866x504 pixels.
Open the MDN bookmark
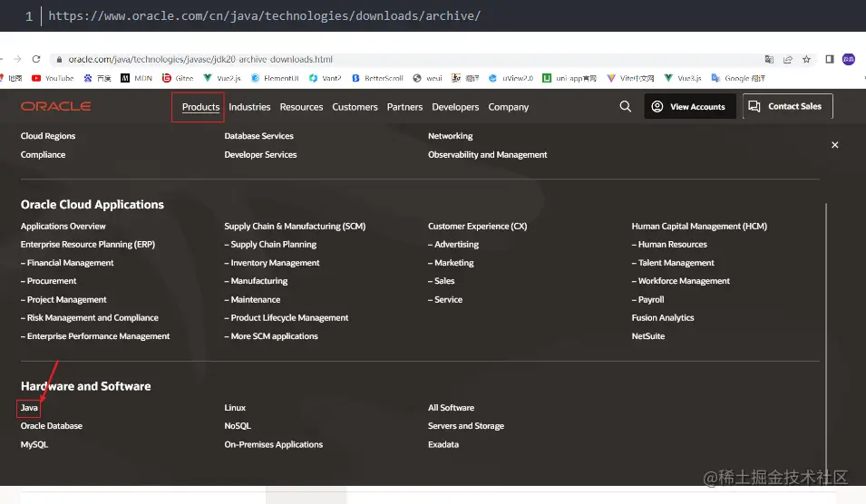pos(137,79)
